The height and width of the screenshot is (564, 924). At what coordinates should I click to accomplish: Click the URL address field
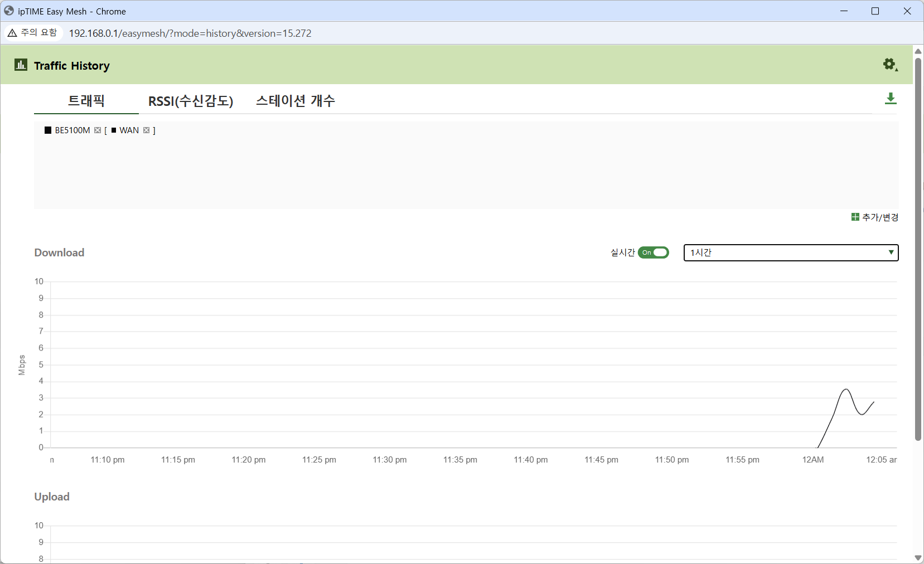click(190, 33)
